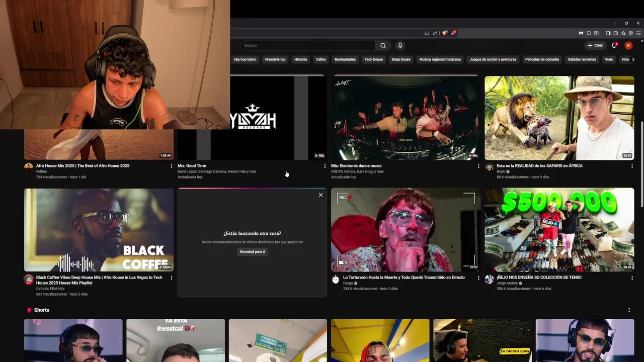Open the account avatar menu

628,45
